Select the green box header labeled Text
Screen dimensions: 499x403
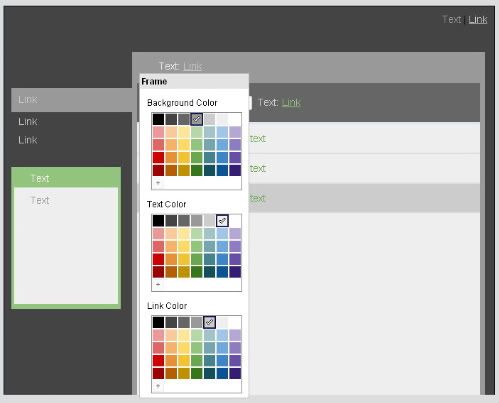tap(66, 178)
